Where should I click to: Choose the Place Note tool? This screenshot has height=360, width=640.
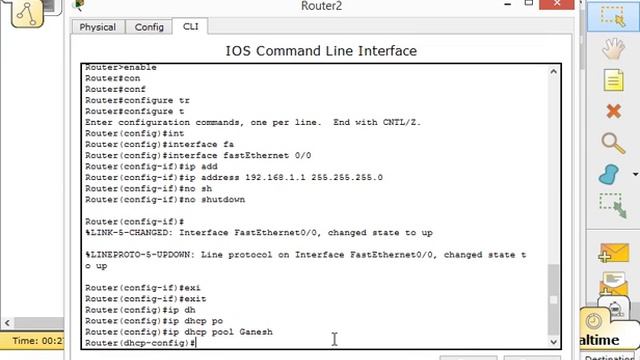pos(613,80)
